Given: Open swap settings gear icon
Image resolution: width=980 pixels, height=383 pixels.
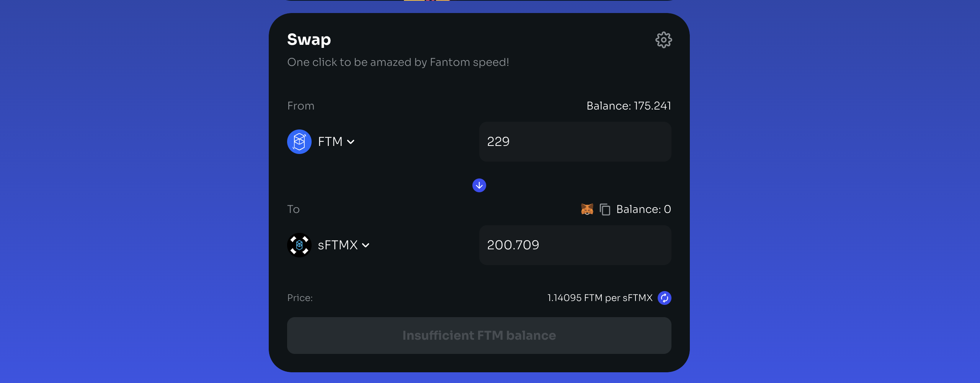Looking at the screenshot, I should coord(663,40).
